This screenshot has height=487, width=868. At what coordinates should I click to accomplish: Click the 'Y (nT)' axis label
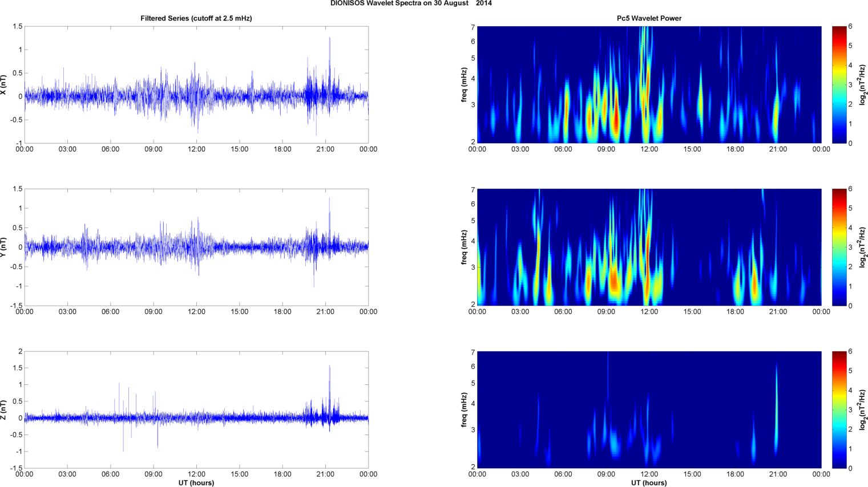[x=4, y=247]
